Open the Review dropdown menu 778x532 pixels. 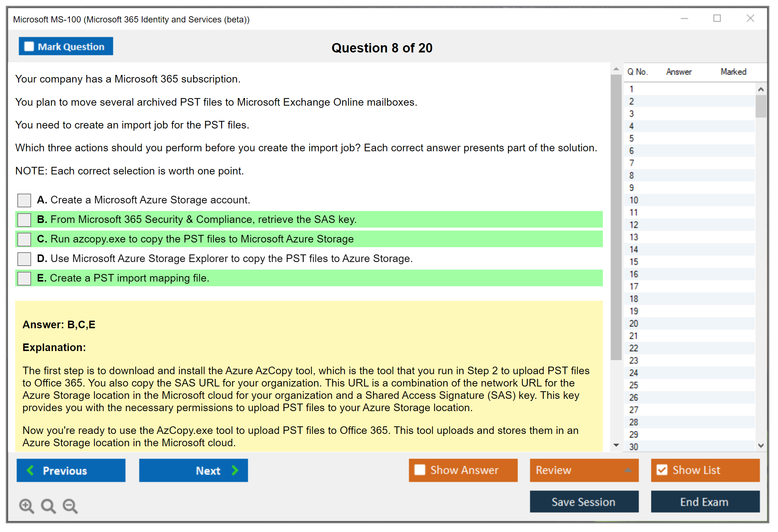pyautogui.click(x=584, y=470)
